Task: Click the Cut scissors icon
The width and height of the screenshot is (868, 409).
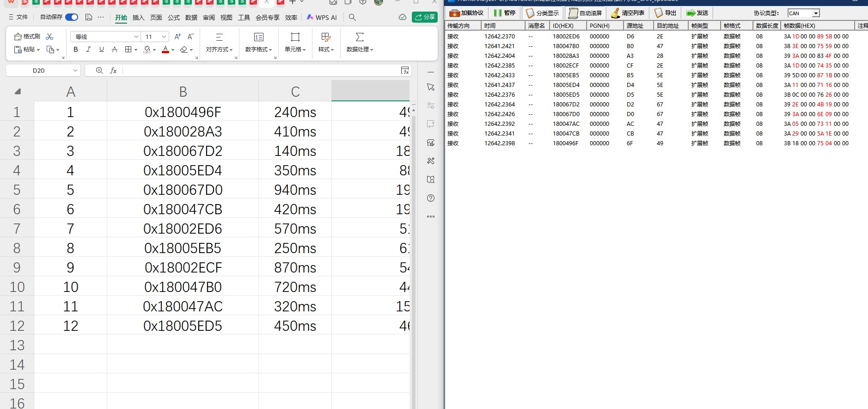Action: click(50, 37)
